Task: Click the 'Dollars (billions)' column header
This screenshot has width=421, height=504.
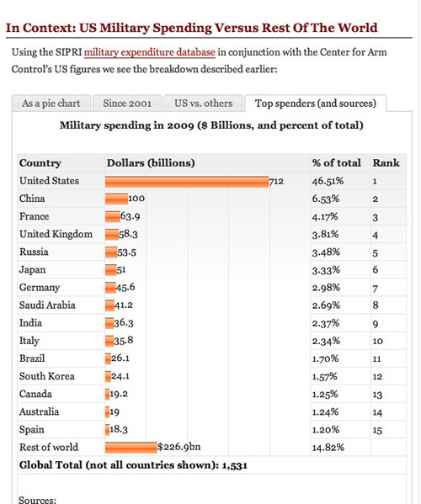Action: click(x=151, y=163)
